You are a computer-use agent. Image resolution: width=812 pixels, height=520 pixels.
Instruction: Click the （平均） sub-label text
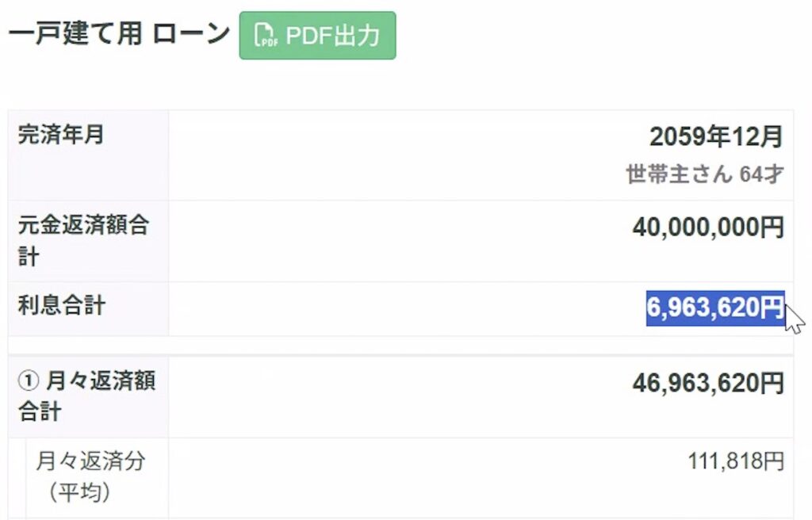(79, 492)
